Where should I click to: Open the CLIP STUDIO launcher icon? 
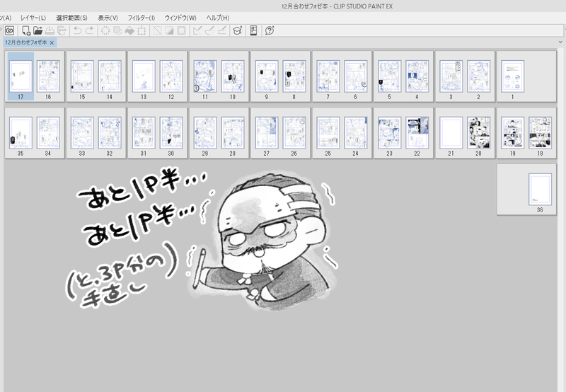[9, 30]
